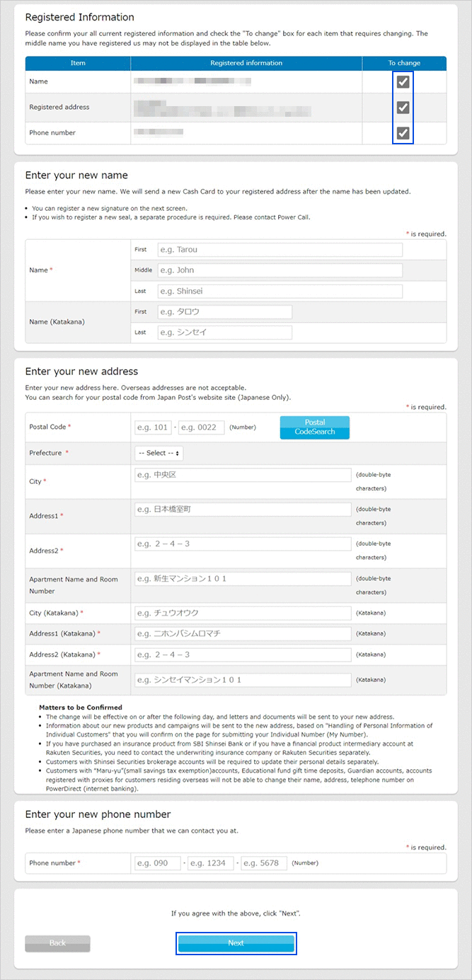Click the Middle name input field
Viewport: 472px width, 980px height.
280,270
